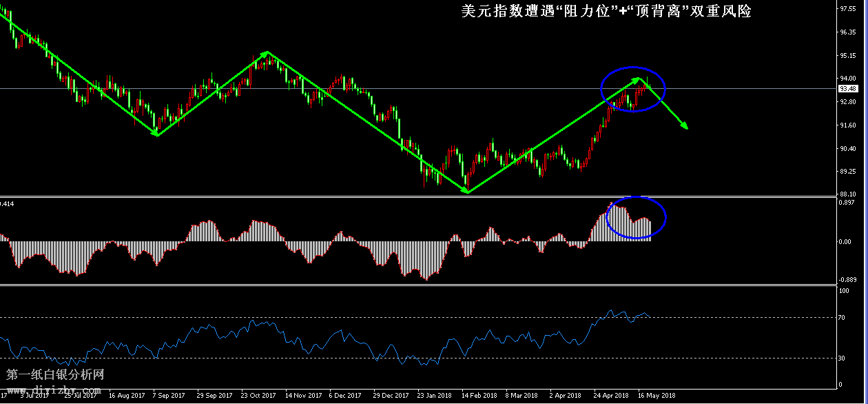Click the green downward forecast arrowhead

click(685, 126)
